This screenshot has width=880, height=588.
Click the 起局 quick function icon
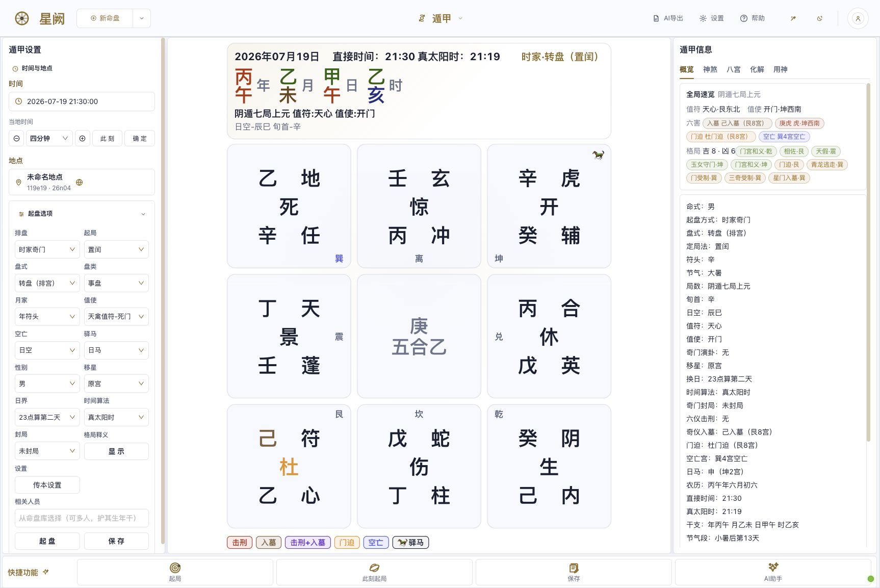pos(175,568)
